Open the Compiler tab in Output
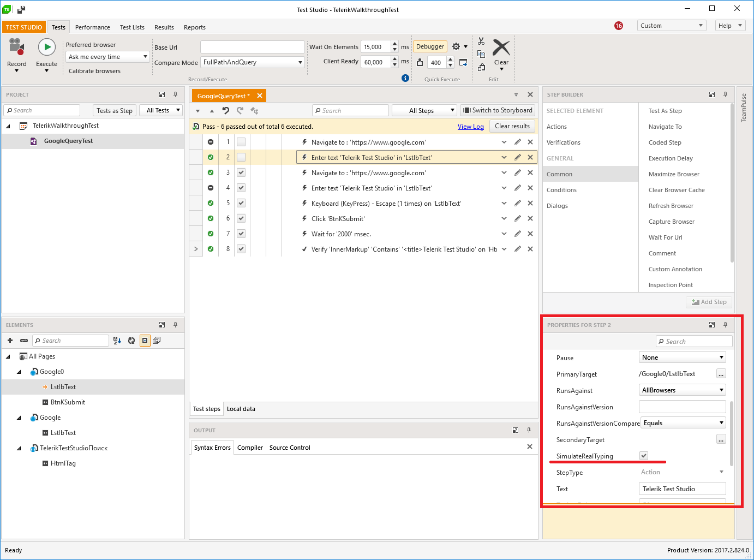This screenshot has width=754, height=560. click(x=250, y=448)
